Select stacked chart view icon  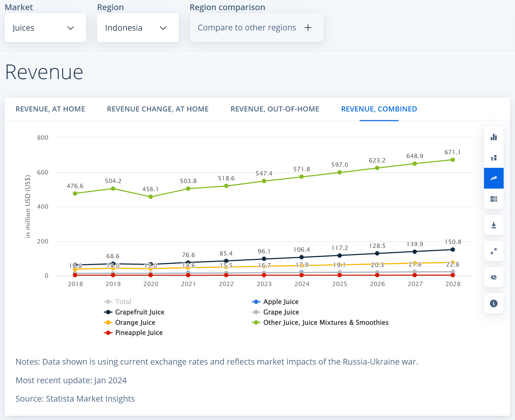click(x=493, y=158)
